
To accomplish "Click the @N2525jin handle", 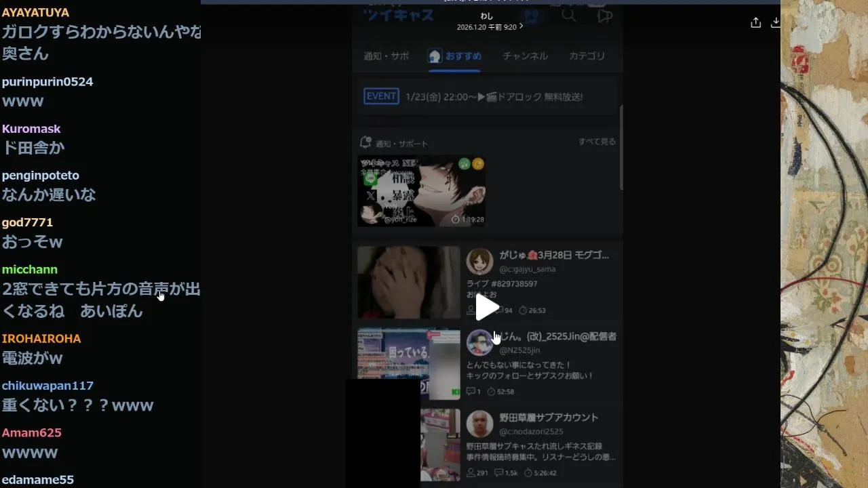I will pyautogui.click(x=519, y=350).
